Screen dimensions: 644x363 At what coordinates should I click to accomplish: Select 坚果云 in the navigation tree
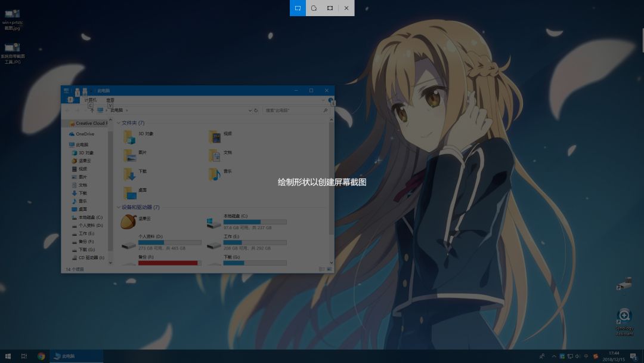click(81, 161)
